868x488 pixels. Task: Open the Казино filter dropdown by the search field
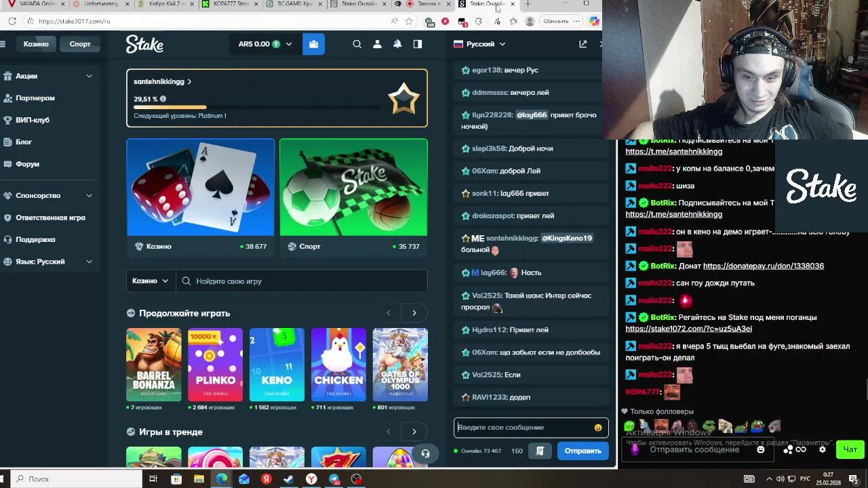[151, 281]
